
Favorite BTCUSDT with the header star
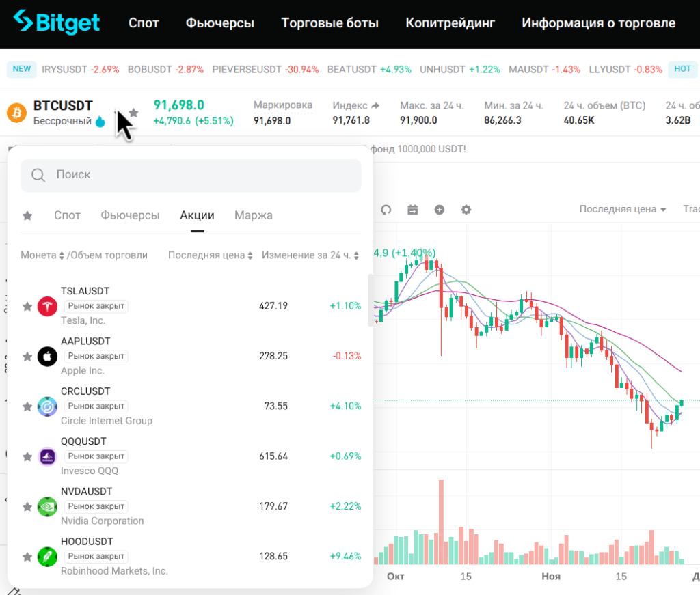click(134, 112)
